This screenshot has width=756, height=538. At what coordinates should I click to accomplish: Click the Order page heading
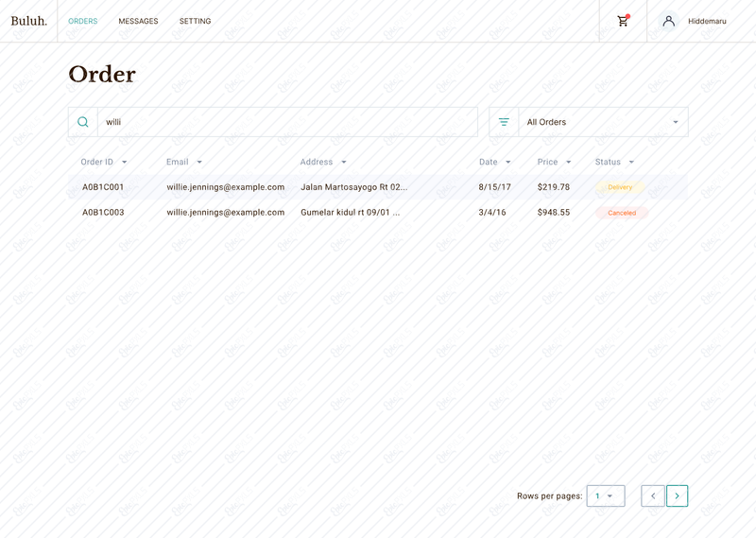coord(102,75)
